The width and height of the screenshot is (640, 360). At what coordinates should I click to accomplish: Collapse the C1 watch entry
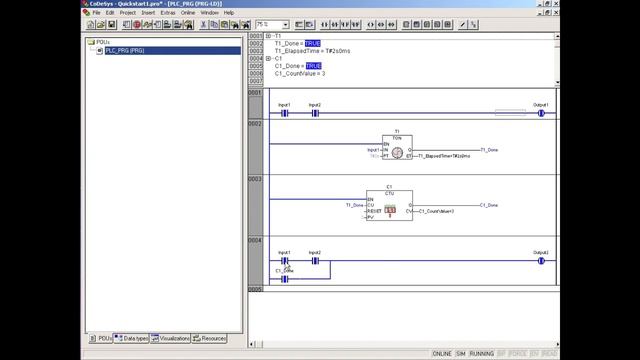(268, 59)
